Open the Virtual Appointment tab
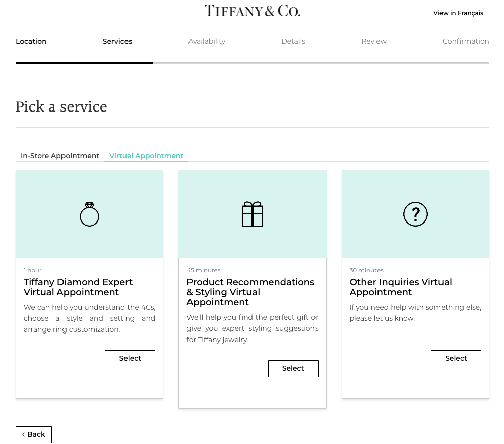 click(146, 156)
